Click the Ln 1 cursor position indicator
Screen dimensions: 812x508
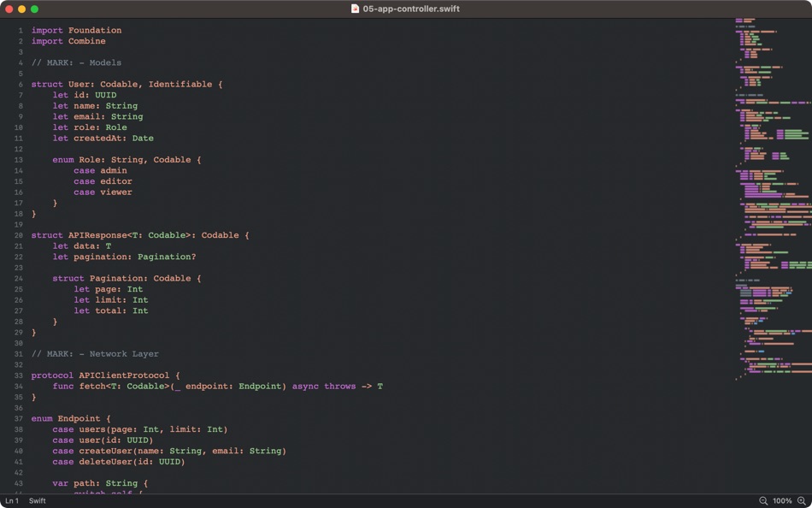tap(12, 501)
